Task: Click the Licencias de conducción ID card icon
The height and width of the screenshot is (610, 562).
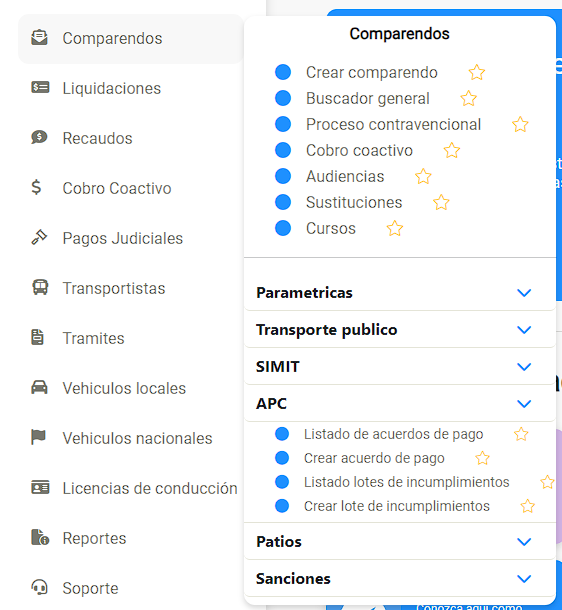Action: tap(40, 487)
